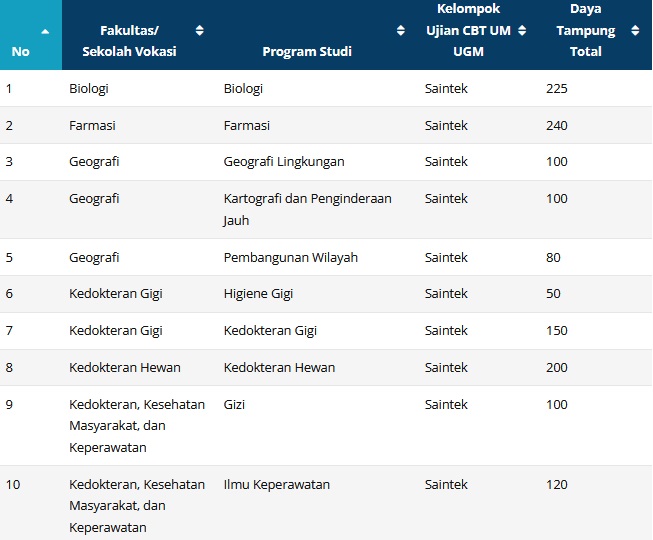The height and width of the screenshot is (540, 653).
Task: Click the Daya Tampung Total header text
Action: coord(585,30)
